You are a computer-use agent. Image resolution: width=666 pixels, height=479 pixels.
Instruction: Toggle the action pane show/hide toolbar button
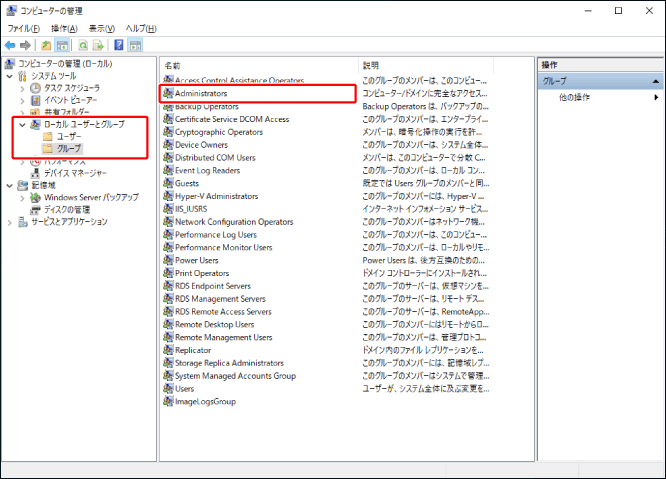135,45
